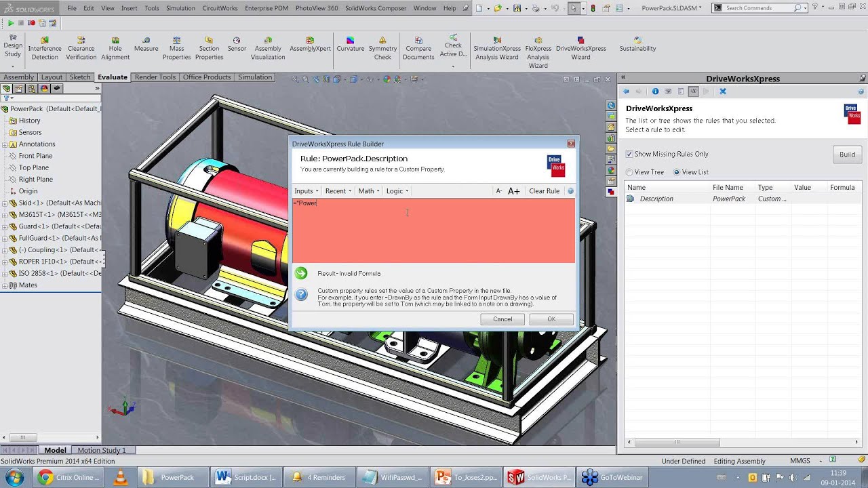
Task: Open Compare Documents tool
Action: pyautogui.click(x=418, y=48)
